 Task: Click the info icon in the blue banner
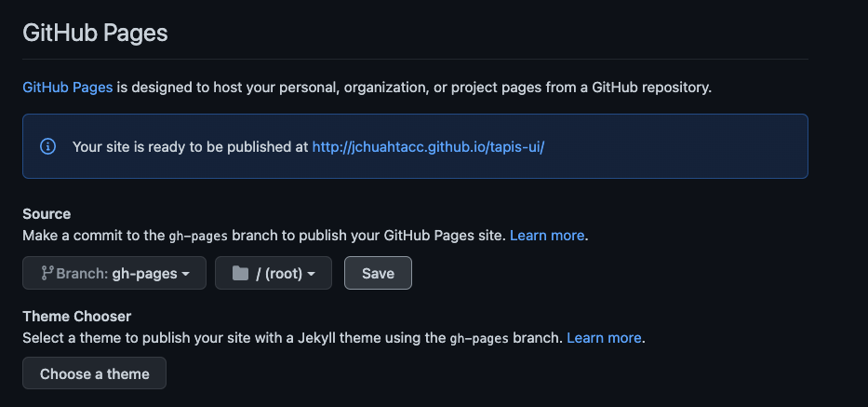coord(47,147)
